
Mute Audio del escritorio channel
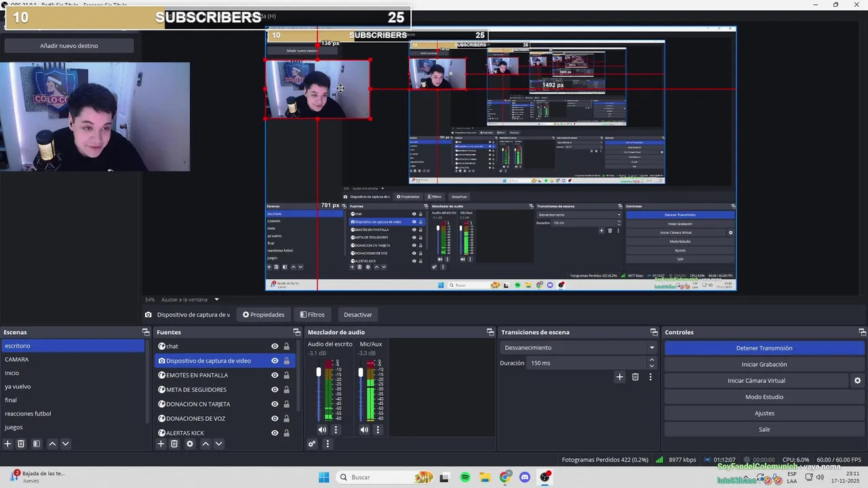point(322,430)
